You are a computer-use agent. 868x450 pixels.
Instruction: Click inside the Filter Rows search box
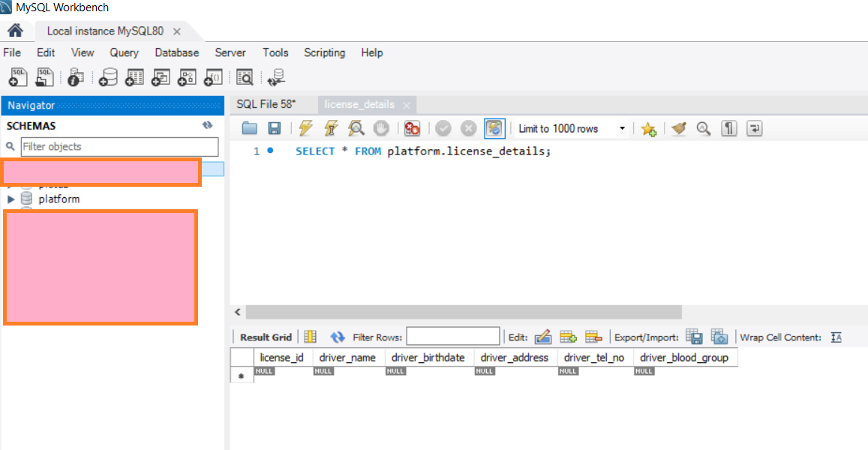[453, 335]
